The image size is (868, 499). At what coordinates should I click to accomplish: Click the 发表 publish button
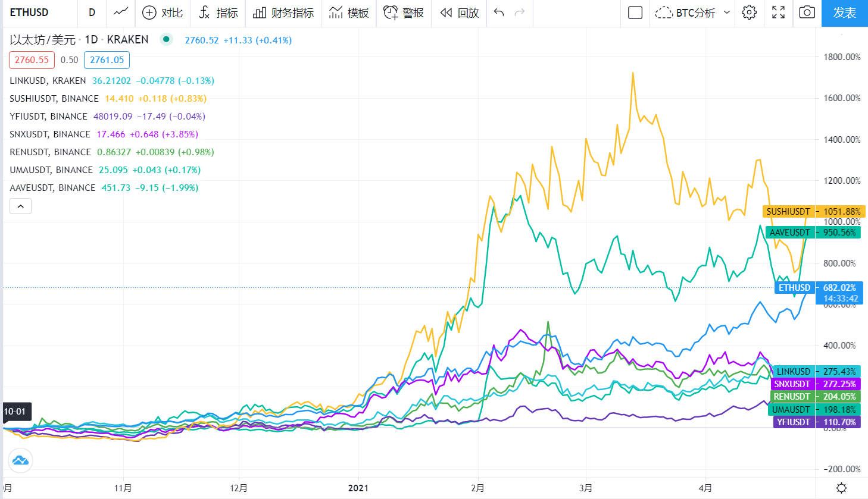click(844, 13)
